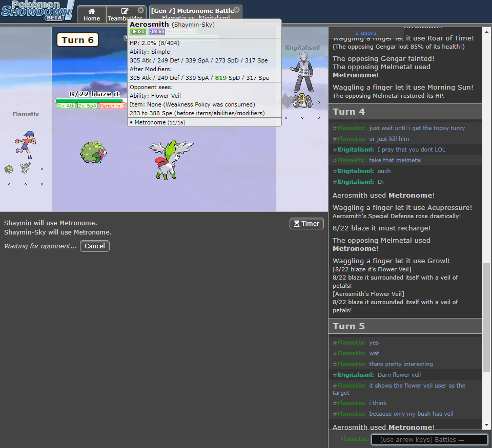The width and height of the screenshot is (492, 448).
Task: Click the fainted Gengar team icon
Action: 286,100
